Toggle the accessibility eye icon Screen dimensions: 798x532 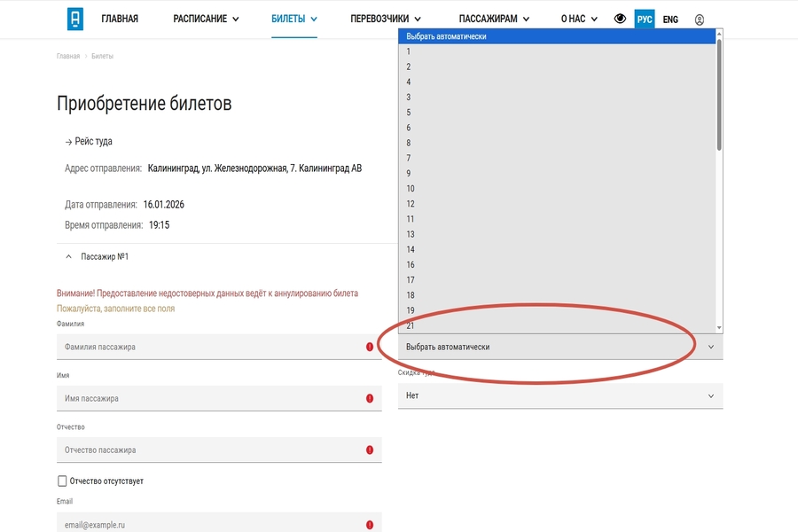point(620,19)
